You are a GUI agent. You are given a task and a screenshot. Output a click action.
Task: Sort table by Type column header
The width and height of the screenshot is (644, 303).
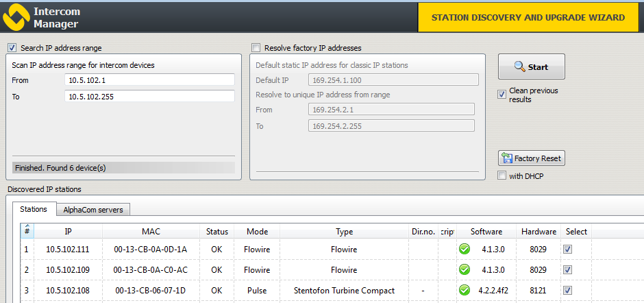coord(344,232)
